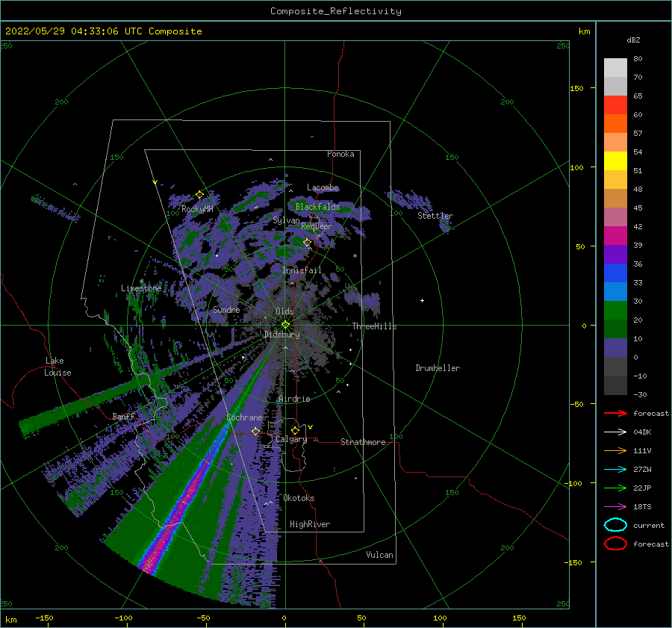Click the ThreeHills label

click(374, 326)
